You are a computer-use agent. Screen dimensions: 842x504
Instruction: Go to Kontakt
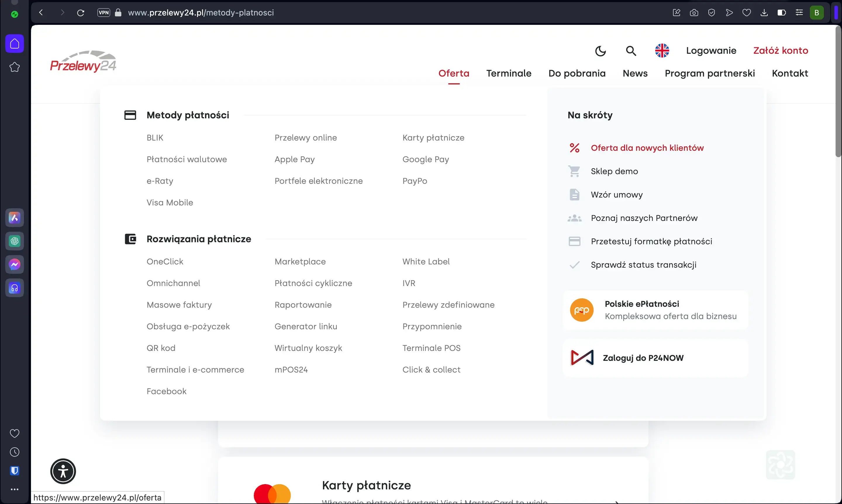coord(790,73)
